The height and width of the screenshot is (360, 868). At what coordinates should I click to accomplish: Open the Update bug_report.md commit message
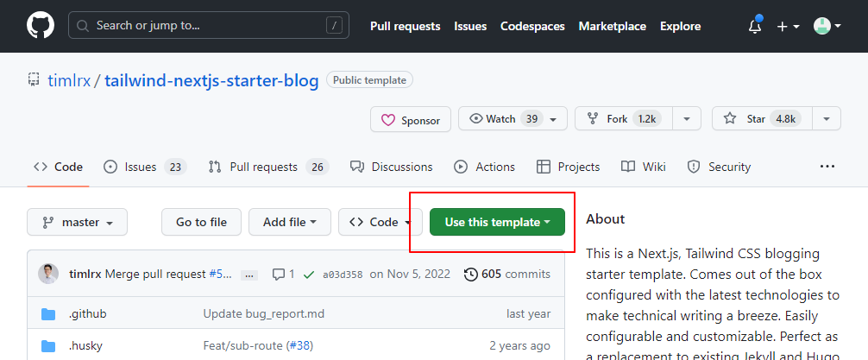click(263, 314)
